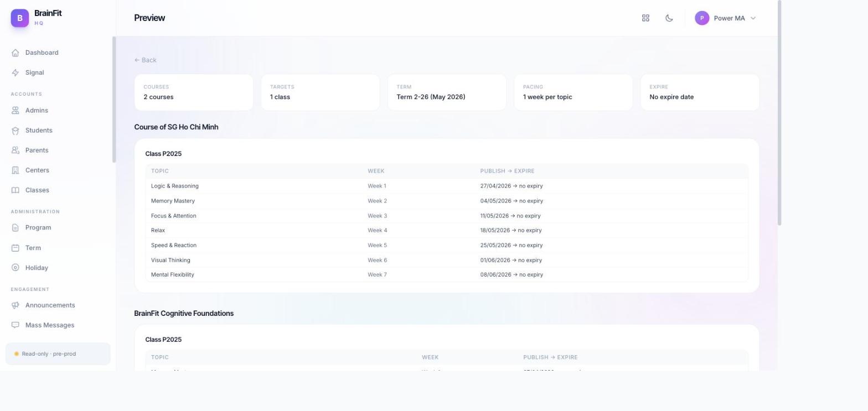Open Announcements from the sidebar

[58, 305]
